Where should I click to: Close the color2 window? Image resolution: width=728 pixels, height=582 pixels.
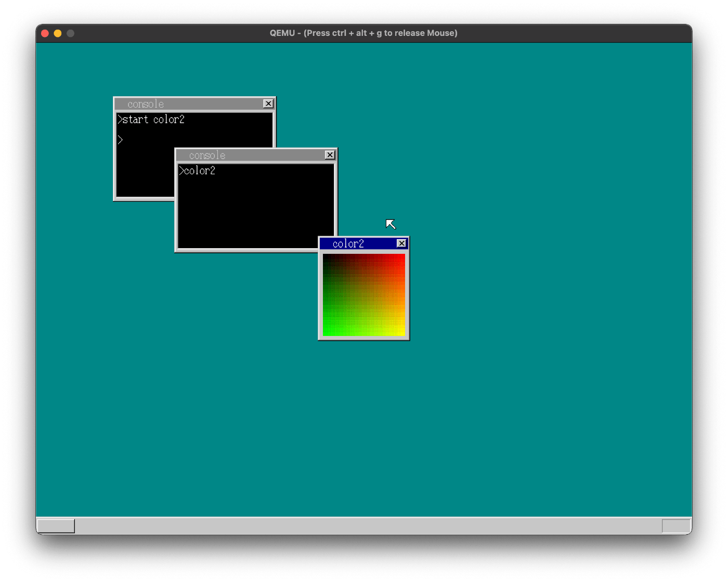[x=401, y=243]
